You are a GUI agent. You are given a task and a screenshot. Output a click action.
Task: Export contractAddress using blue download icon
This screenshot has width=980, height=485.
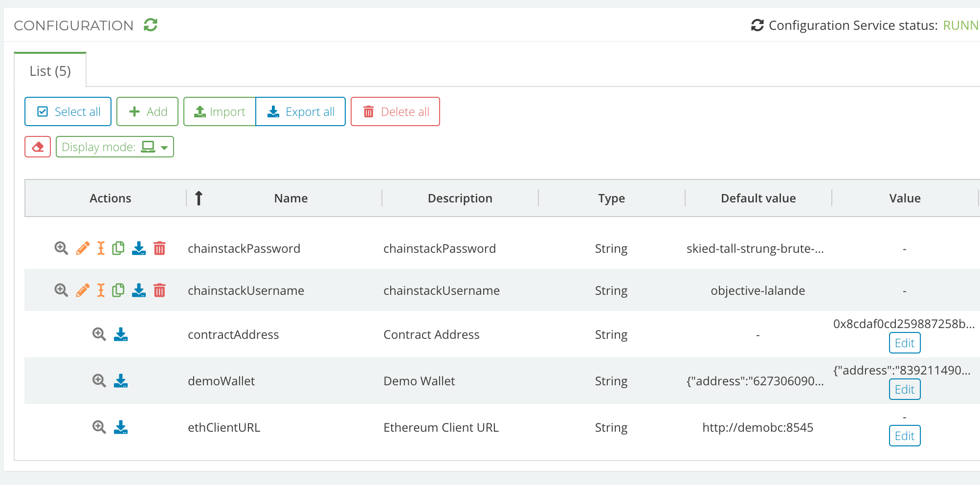(121, 334)
